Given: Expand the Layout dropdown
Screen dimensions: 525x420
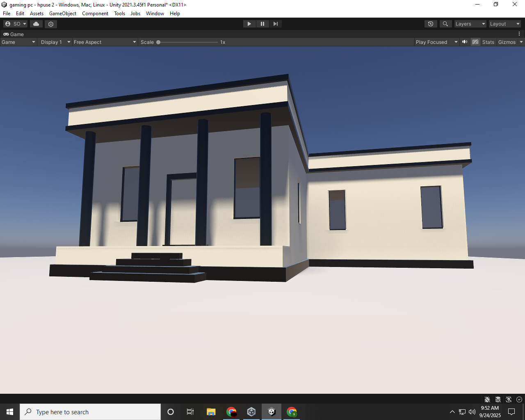Looking at the screenshot, I should tap(504, 24).
